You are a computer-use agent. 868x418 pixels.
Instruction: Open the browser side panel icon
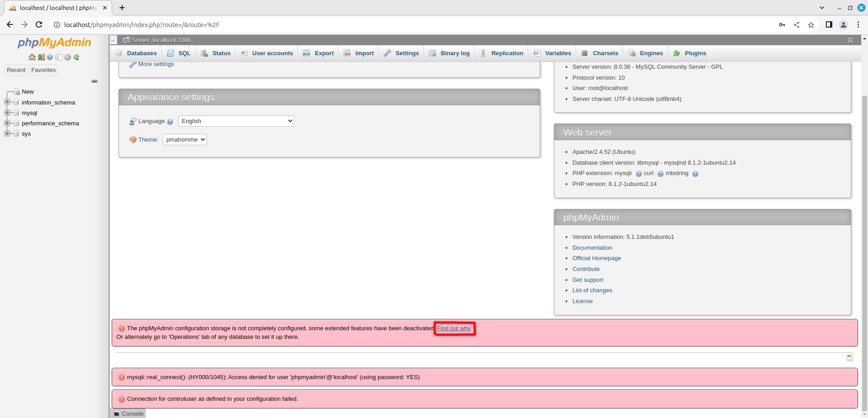829,25
